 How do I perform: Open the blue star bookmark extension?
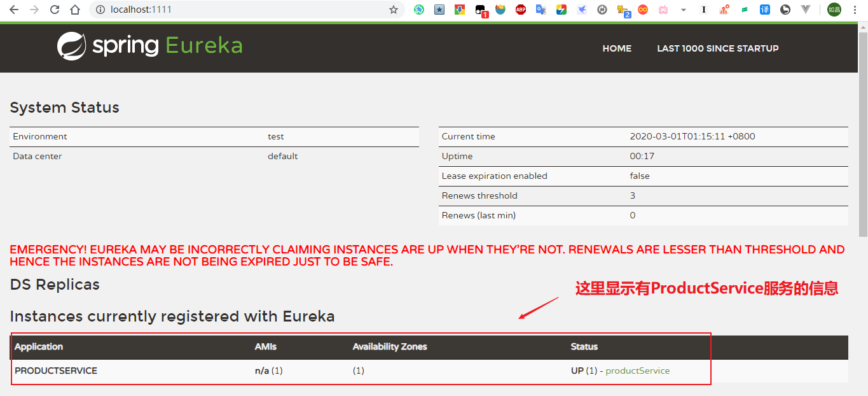point(439,10)
